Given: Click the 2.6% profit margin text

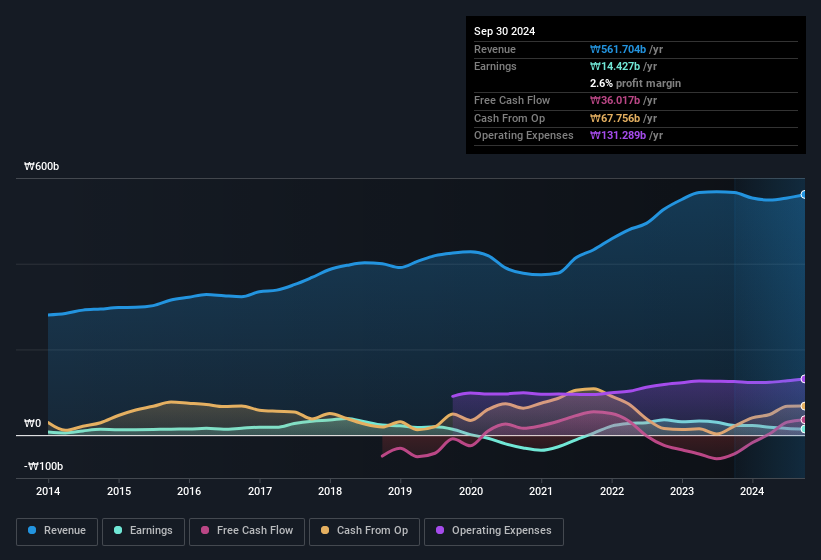Looking at the screenshot, I should point(635,83).
